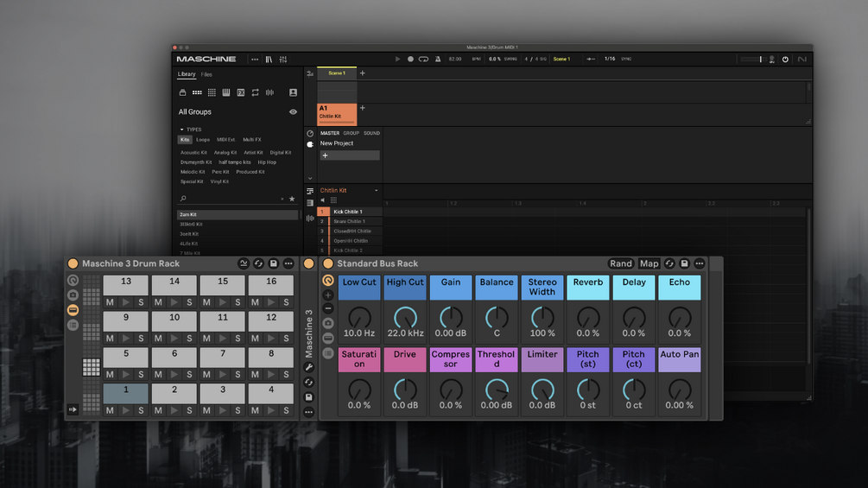Start playback with Maschine play button
This screenshot has height=488, width=868.
pyautogui.click(x=397, y=59)
